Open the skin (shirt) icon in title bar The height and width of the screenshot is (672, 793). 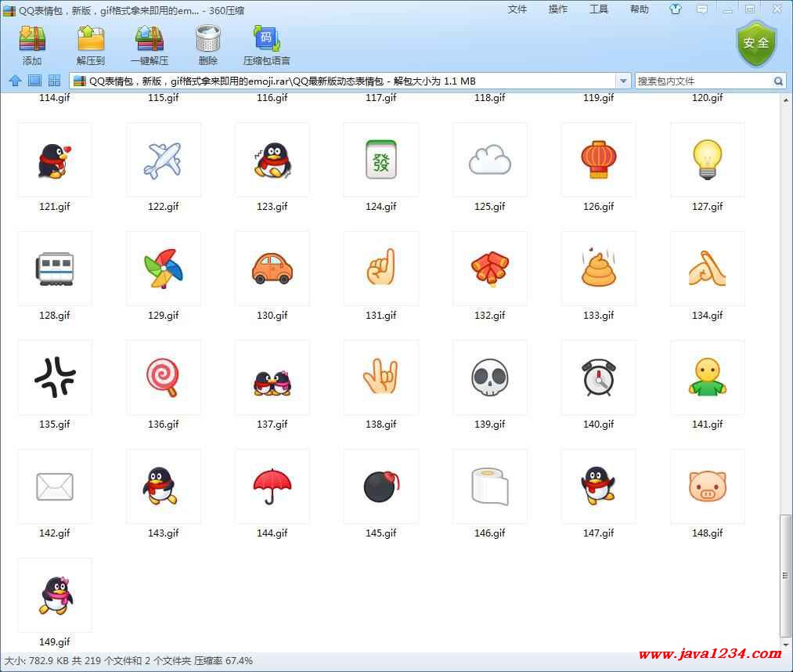click(676, 9)
